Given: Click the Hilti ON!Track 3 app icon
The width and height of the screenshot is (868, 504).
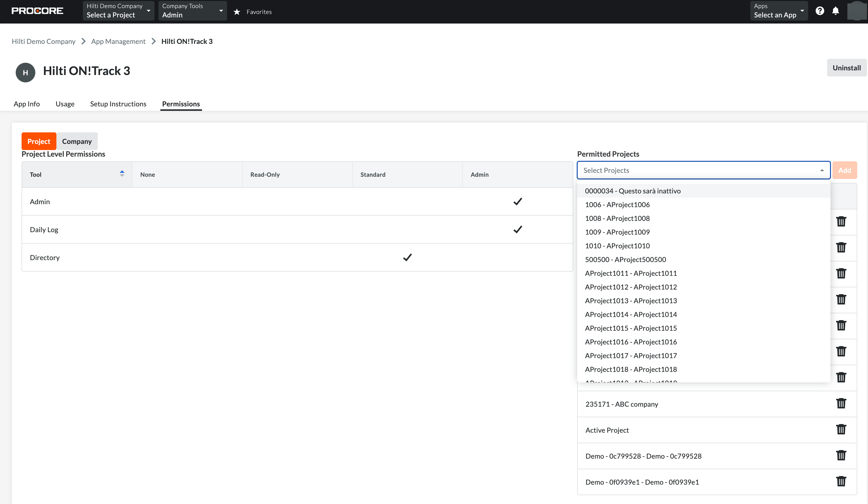Looking at the screenshot, I should 26,72.
